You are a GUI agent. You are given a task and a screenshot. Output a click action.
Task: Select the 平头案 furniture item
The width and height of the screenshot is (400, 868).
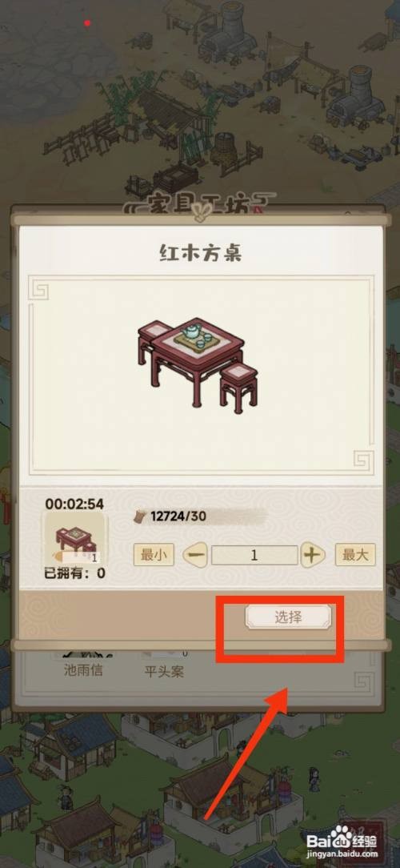tap(164, 672)
